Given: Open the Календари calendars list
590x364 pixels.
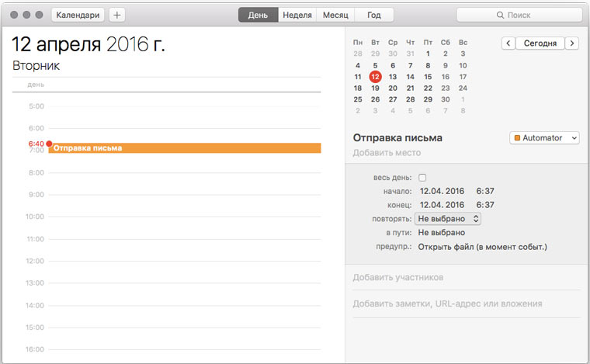Looking at the screenshot, I should (78, 15).
